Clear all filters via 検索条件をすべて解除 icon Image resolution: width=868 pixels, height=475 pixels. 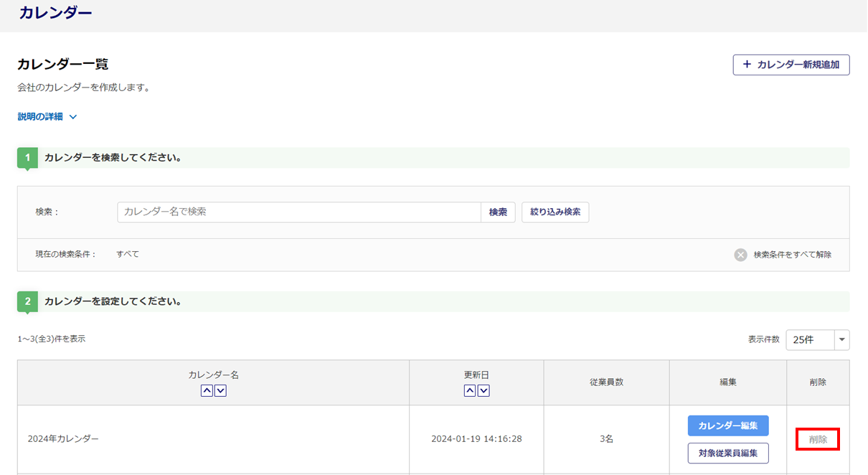740,255
